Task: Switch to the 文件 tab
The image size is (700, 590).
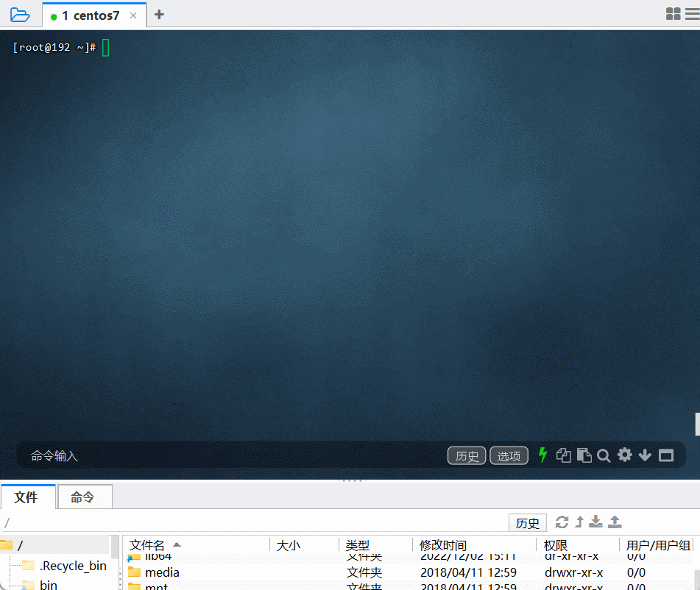Action: [x=26, y=497]
